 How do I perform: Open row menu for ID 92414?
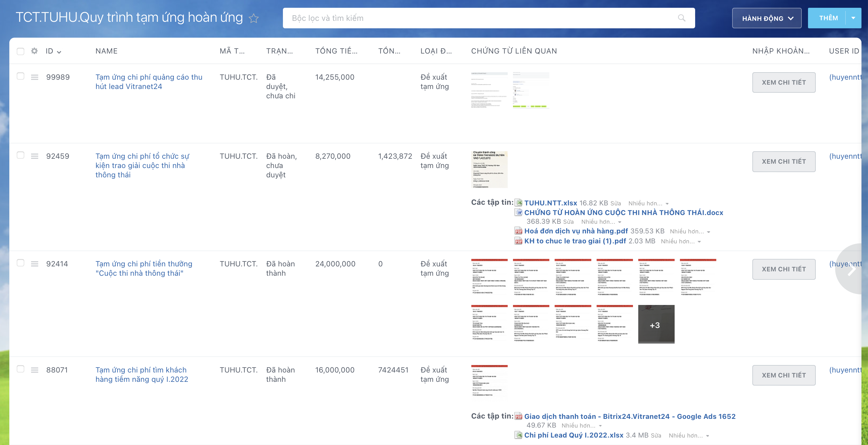point(35,264)
